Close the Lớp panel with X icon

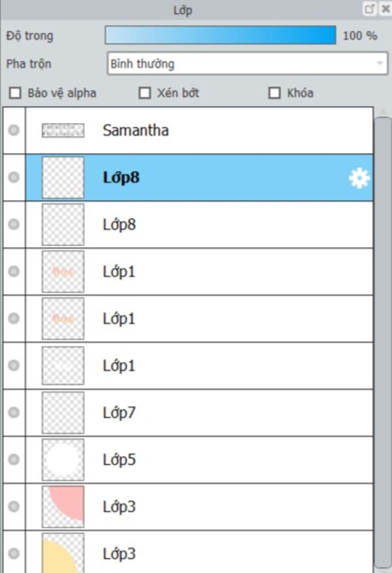tap(385, 9)
